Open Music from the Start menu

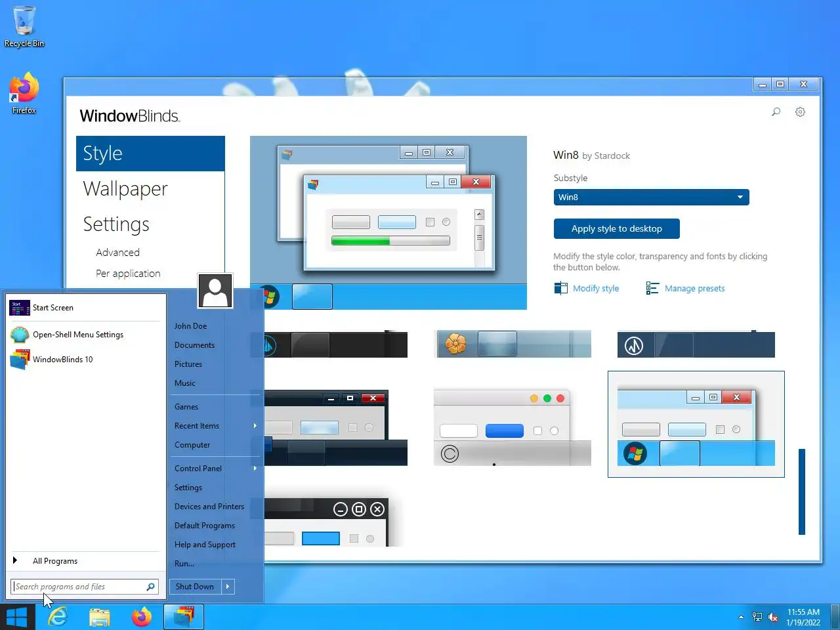point(185,383)
